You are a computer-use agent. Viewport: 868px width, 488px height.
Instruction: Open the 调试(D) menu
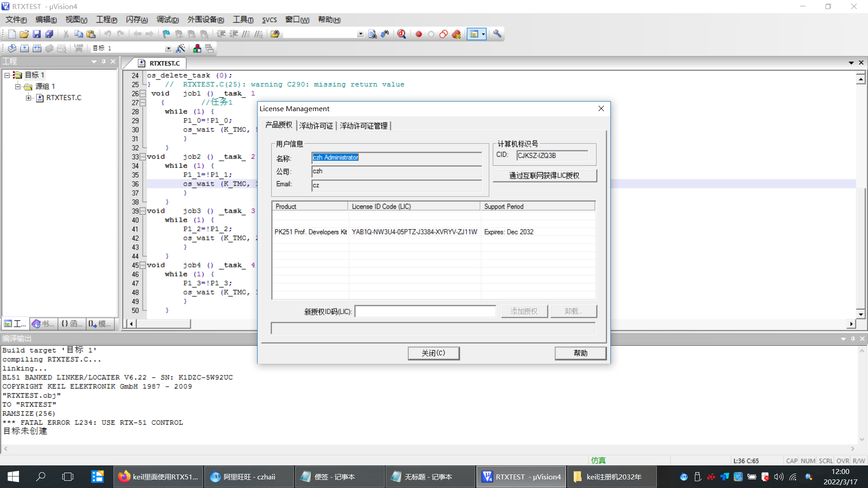pos(167,19)
